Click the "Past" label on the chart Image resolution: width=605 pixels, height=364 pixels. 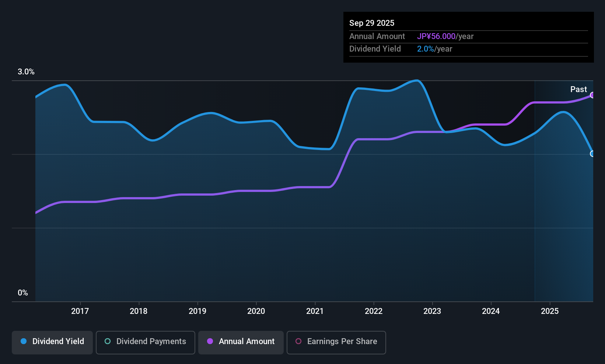tap(578, 90)
